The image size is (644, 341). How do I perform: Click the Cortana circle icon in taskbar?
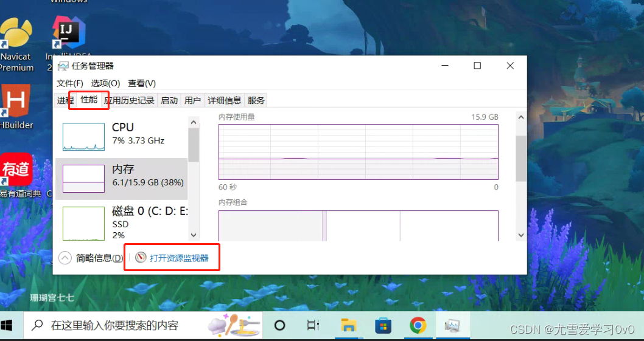pos(280,326)
